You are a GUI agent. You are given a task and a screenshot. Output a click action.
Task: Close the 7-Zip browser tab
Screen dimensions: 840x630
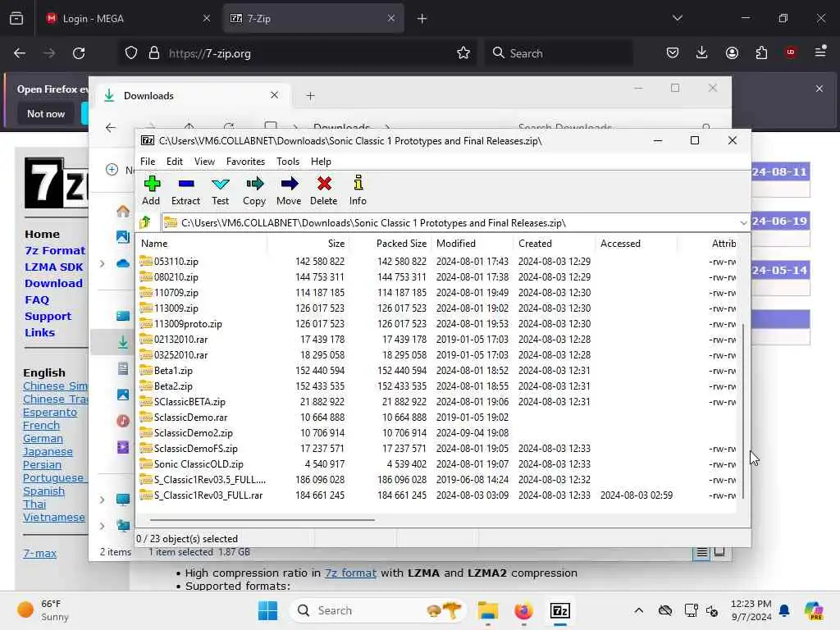(x=391, y=18)
